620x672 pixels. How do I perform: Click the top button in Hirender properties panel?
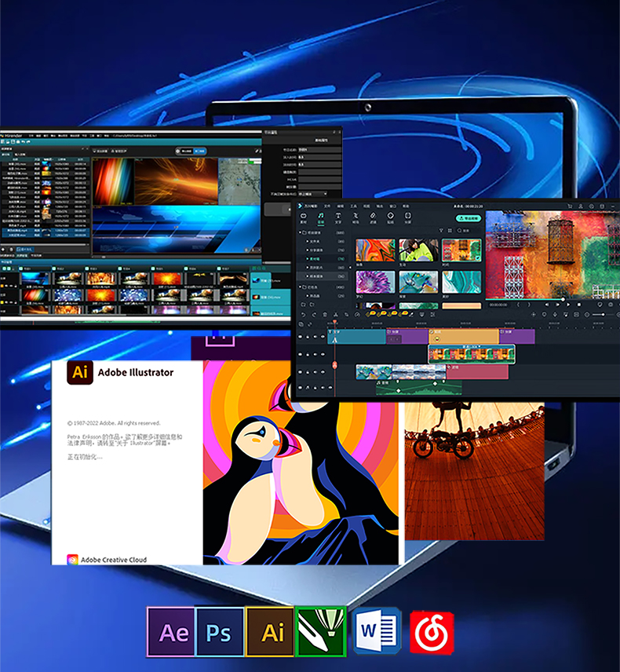(321, 141)
